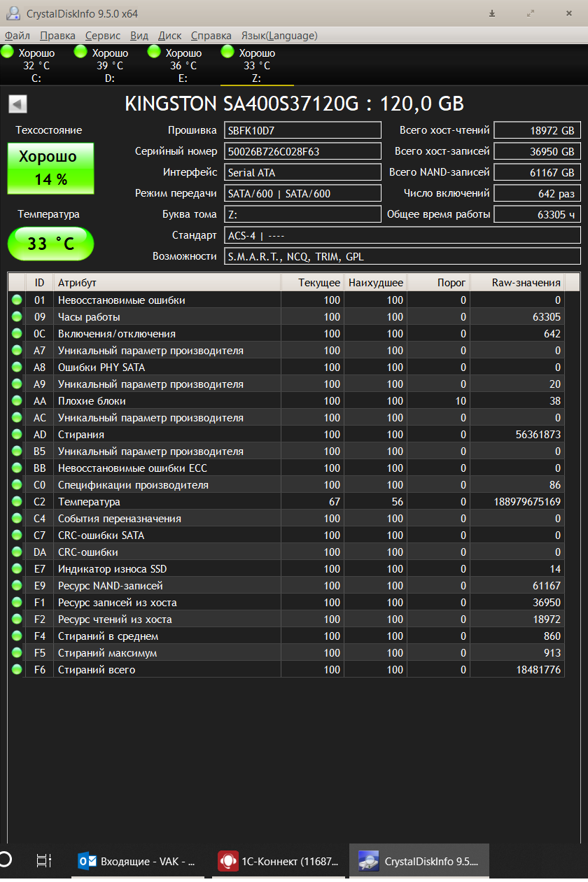
Task: Click the serial number field 50026B726C028F63
Action: pos(302,151)
